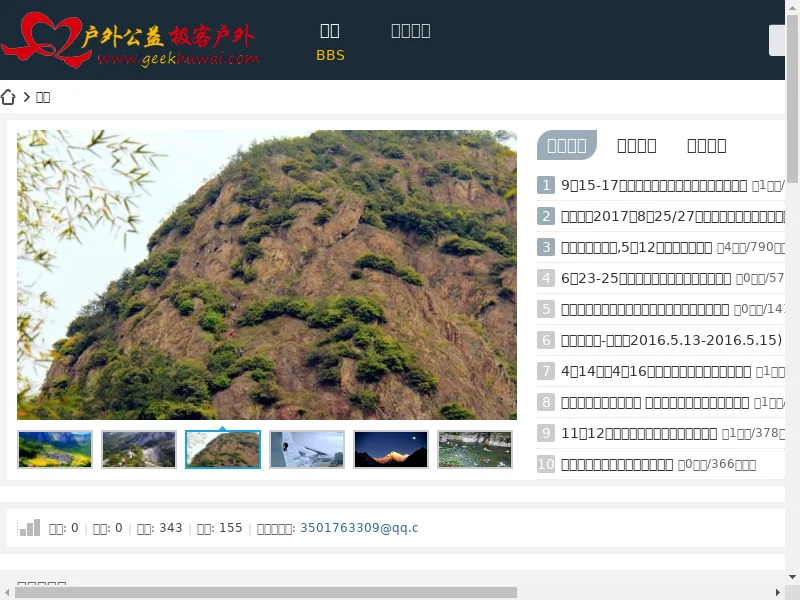Viewport: 800px width, 600px height.
Task: Click the vertical scrollbar thumb
Action: pos(792,98)
